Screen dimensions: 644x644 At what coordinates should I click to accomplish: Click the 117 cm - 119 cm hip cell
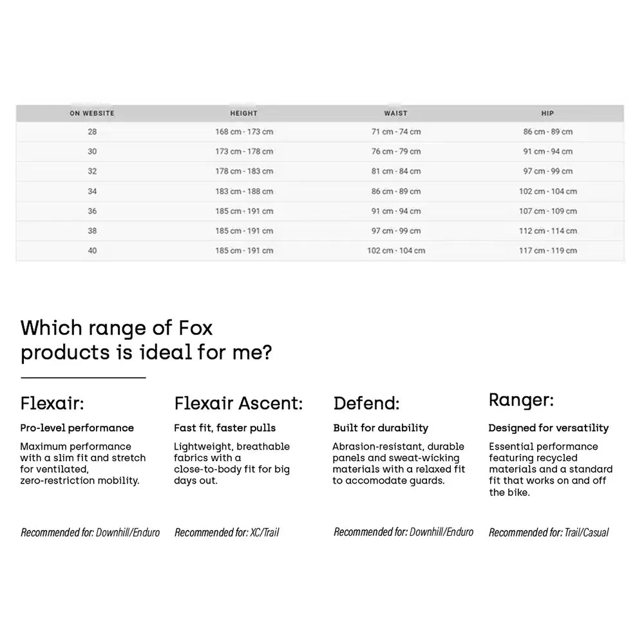tap(548, 251)
